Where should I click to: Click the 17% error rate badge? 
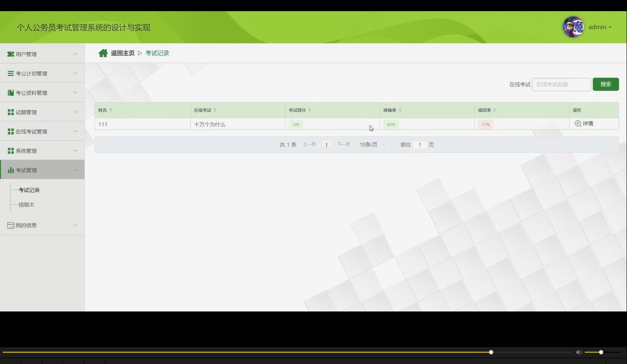tap(486, 124)
